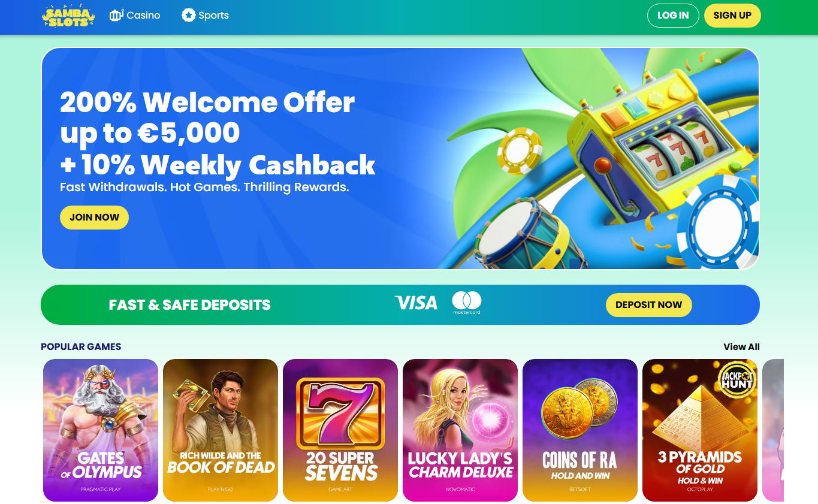Select the 20 Super Sevens game tile

pyautogui.click(x=340, y=430)
